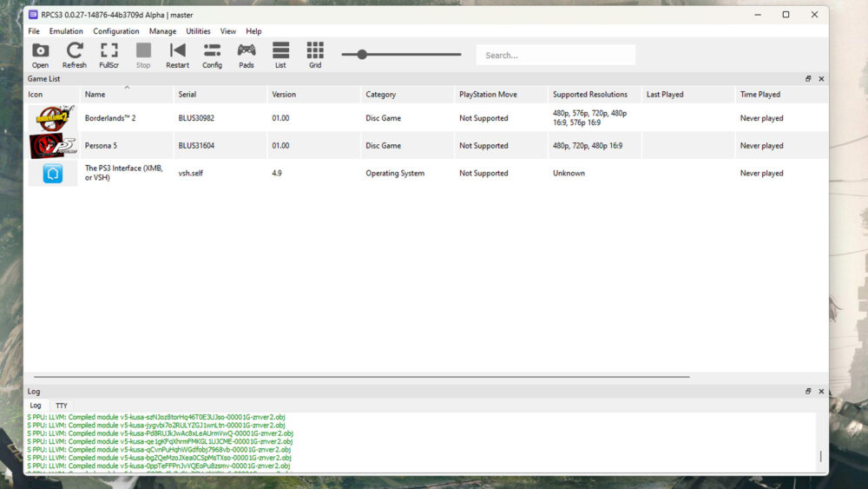Click the Open toolbar icon
The image size is (868, 489).
click(40, 55)
